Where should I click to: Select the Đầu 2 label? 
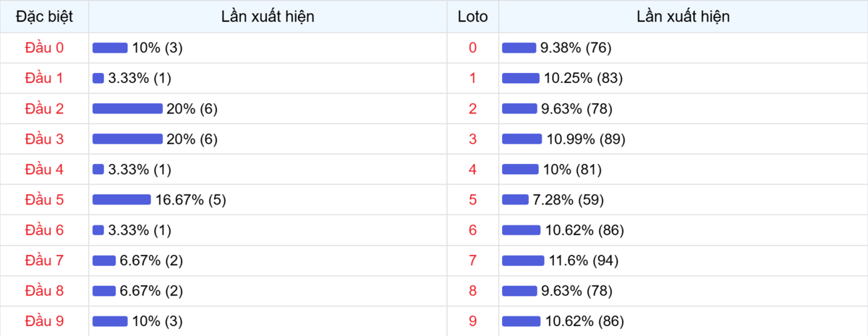click(x=44, y=108)
